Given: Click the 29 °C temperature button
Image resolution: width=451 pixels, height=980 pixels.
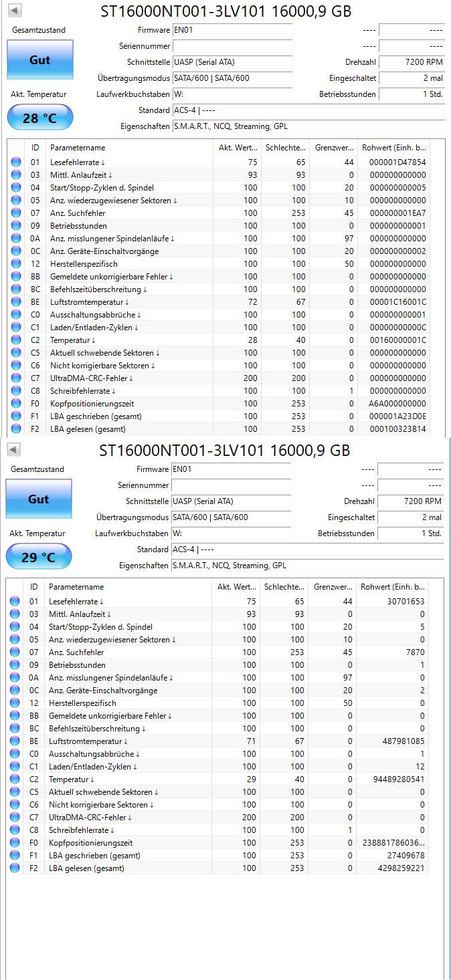Looking at the screenshot, I should pyautogui.click(x=39, y=558).
